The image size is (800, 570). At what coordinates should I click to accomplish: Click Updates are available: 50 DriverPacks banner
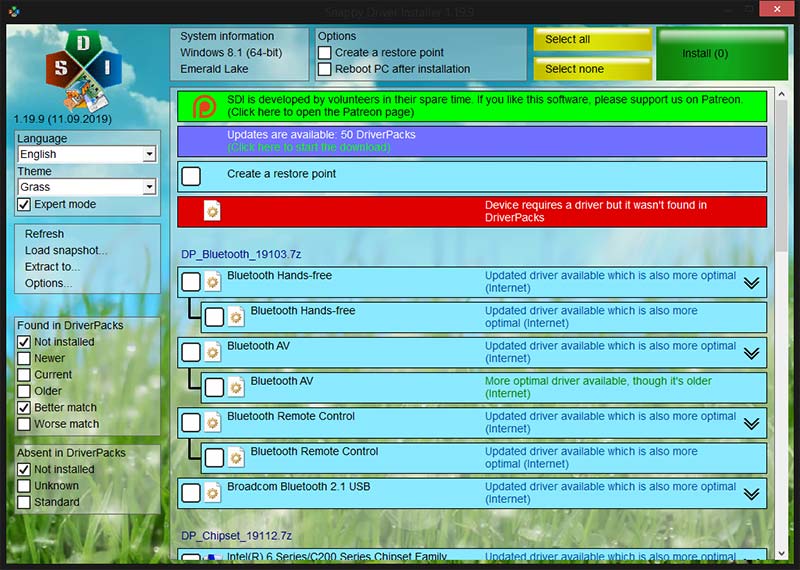point(472,141)
